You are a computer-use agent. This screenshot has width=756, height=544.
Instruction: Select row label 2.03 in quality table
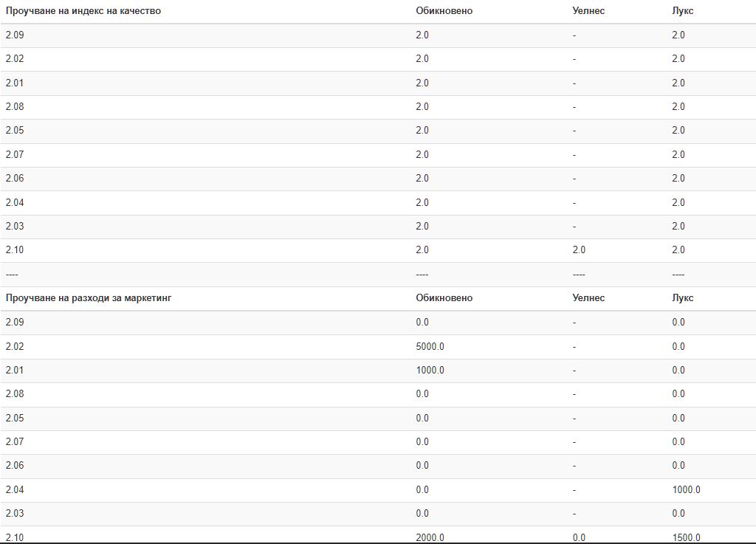click(x=15, y=226)
